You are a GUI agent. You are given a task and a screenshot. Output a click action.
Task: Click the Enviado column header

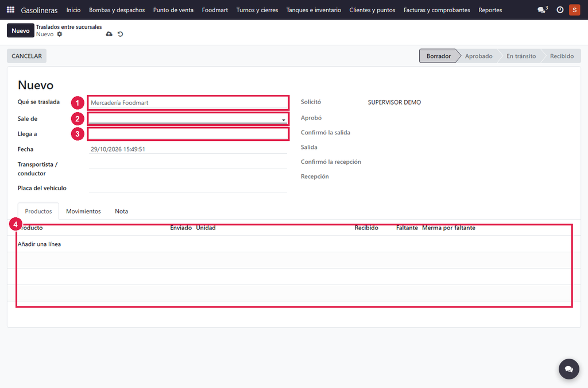point(181,228)
